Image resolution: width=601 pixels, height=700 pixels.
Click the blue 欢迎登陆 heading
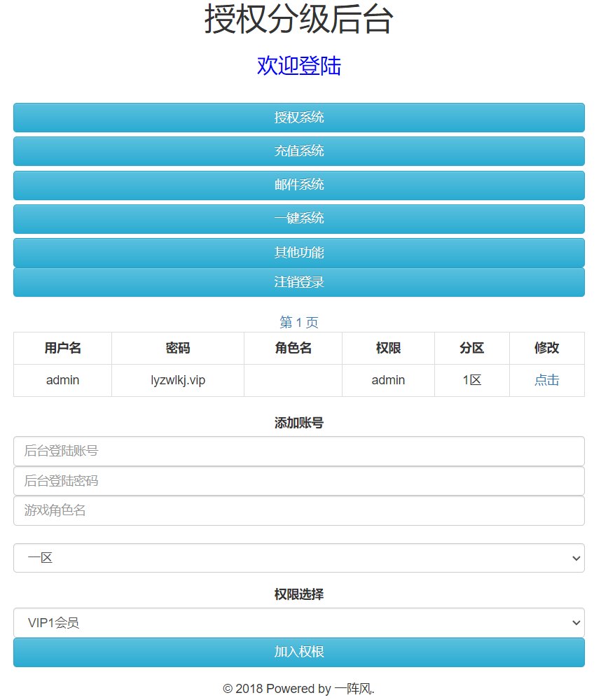299,66
